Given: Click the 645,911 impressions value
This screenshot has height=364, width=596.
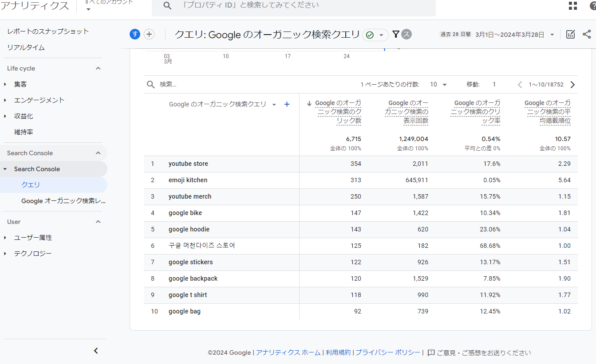Looking at the screenshot, I should [x=417, y=180].
